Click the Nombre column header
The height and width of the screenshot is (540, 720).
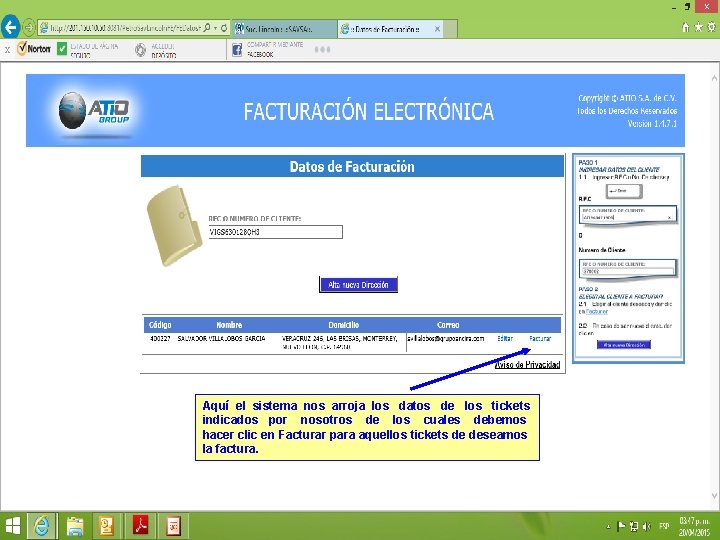[x=229, y=325]
